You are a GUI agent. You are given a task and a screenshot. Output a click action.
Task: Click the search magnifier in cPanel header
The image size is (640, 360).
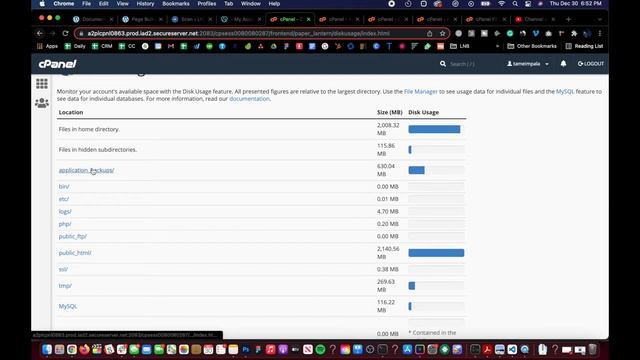point(443,64)
